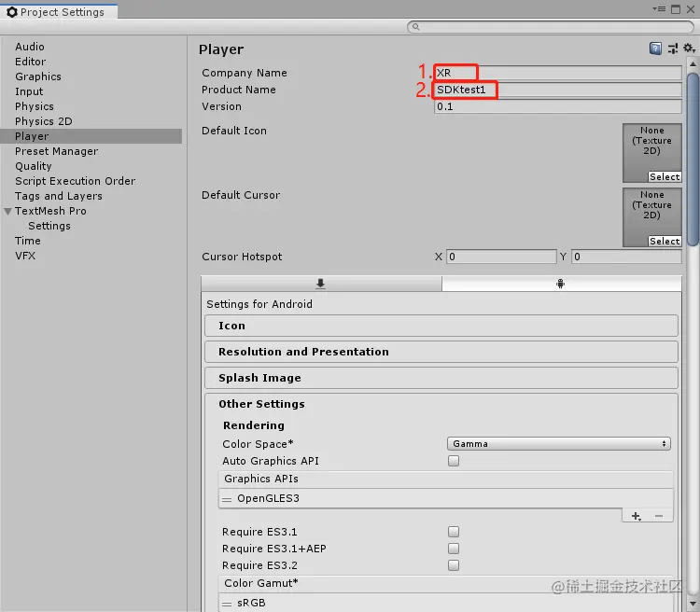Click the Default Cursor texture slot

pyautogui.click(x=652, y=217)
